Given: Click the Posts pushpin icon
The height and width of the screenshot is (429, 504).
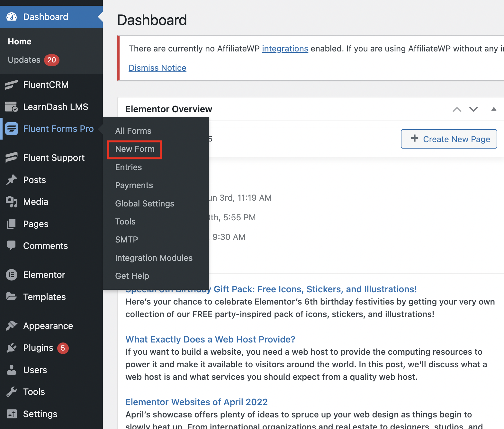Looking at the screenshot, I should 12,180.
